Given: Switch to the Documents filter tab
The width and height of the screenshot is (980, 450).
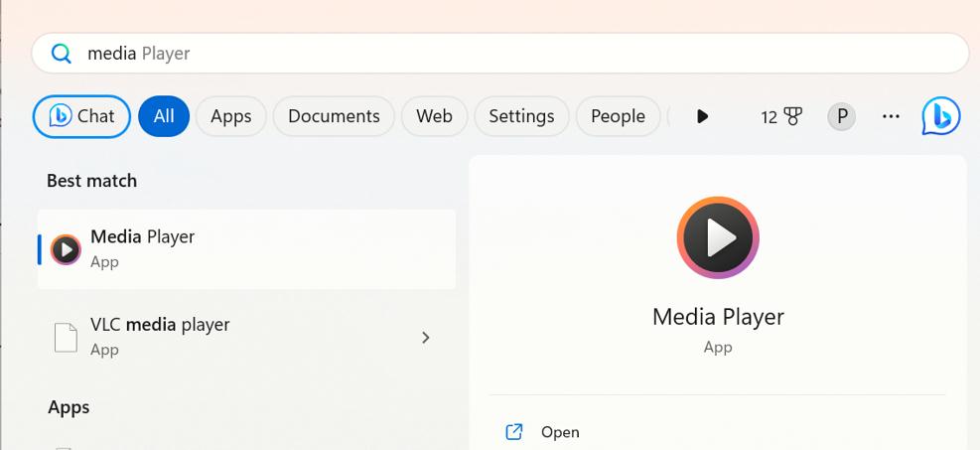Looking at the screenshot, I should [x=334, y=116].
